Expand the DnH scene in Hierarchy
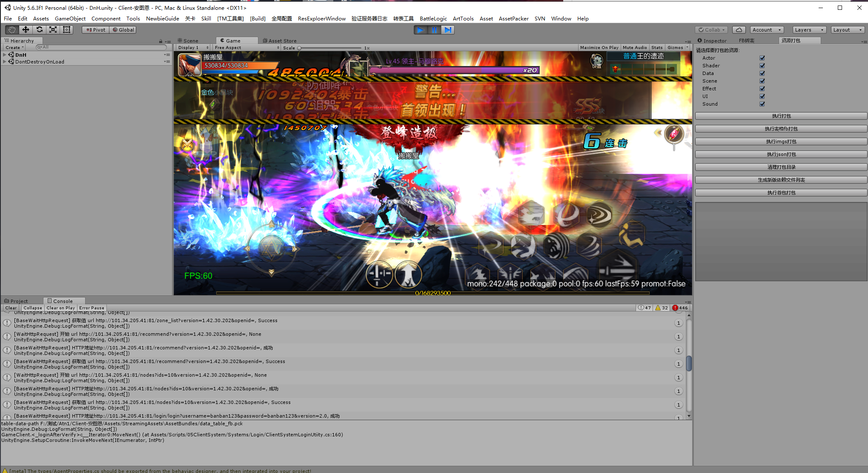This screenshot has height=473, width=868. 5,55
